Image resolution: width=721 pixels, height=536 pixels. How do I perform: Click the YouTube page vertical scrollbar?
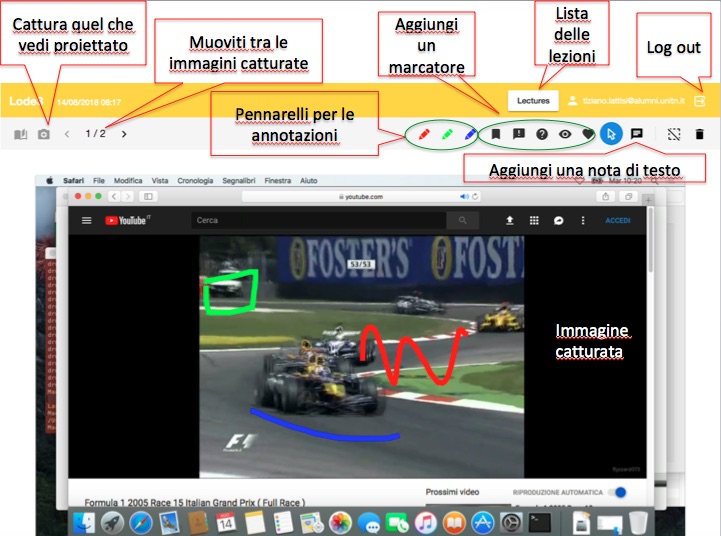(650, 239)
